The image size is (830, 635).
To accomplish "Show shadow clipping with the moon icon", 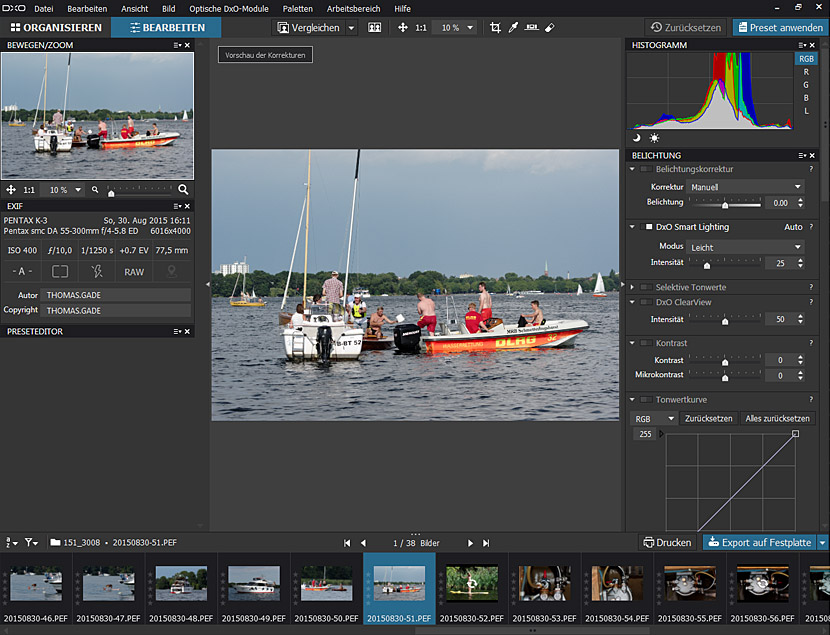I will [x=637, y=138].
